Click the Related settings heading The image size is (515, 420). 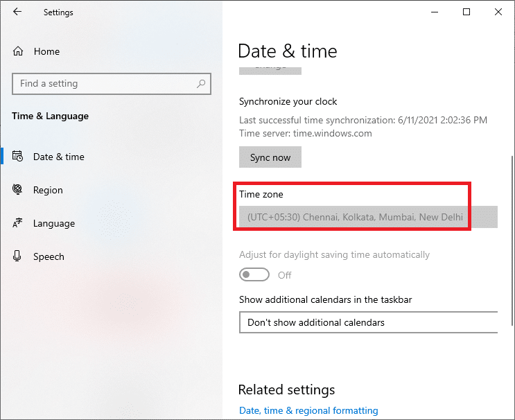pos(286,390)
